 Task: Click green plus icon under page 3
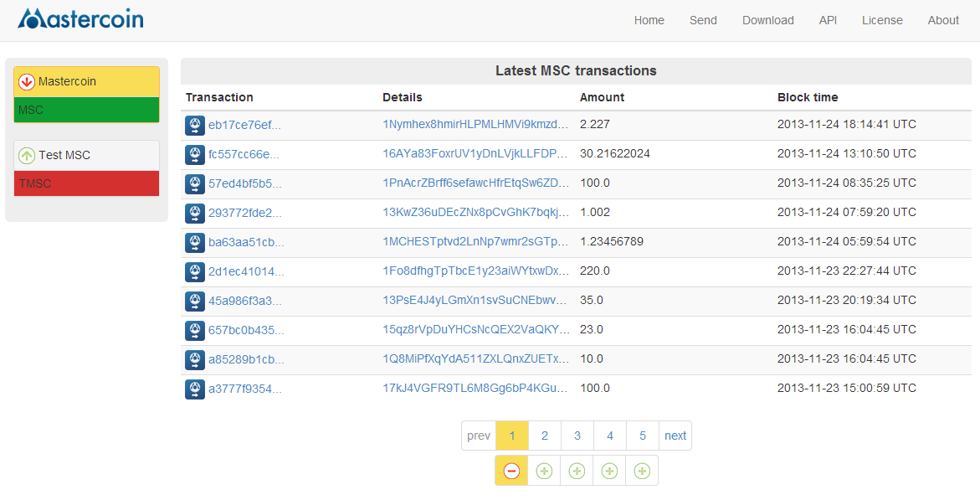577,472
